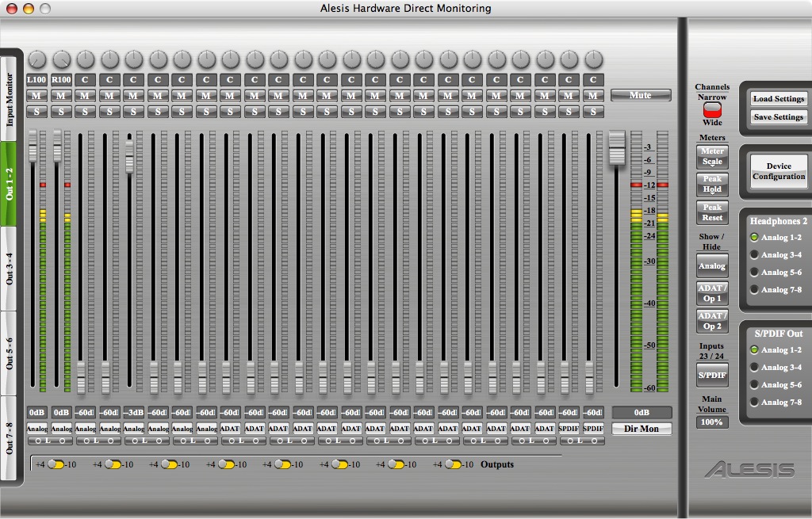Toggle the Analog show/hide button
The image size is (812, 519).
tap(712, 266)
